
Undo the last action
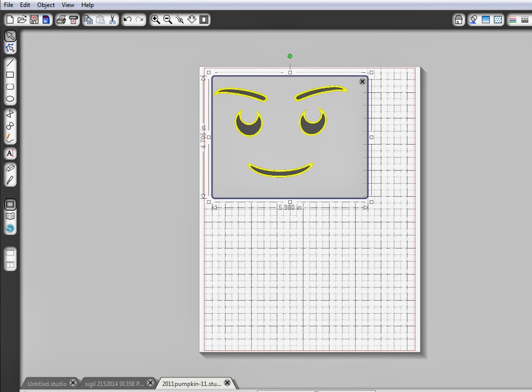click(128, 20)
